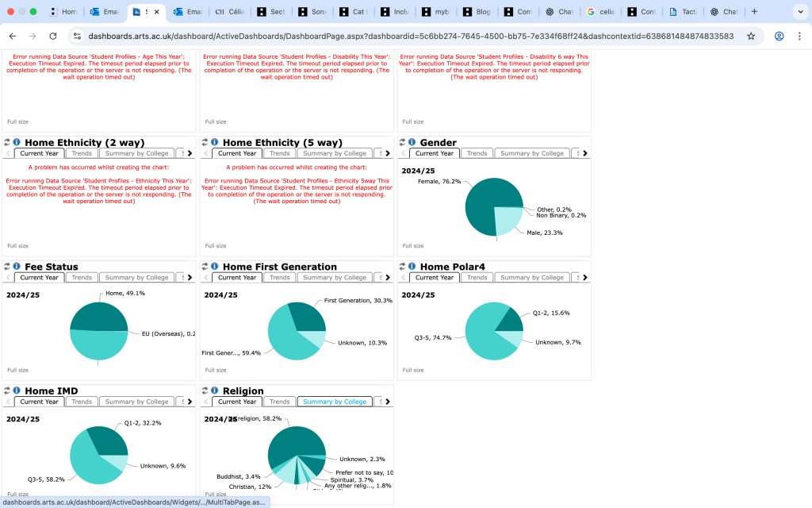This screenshot has height=508, width=812.
Task: Expand the browser tab search dropdown
Action: click(801, 11)
